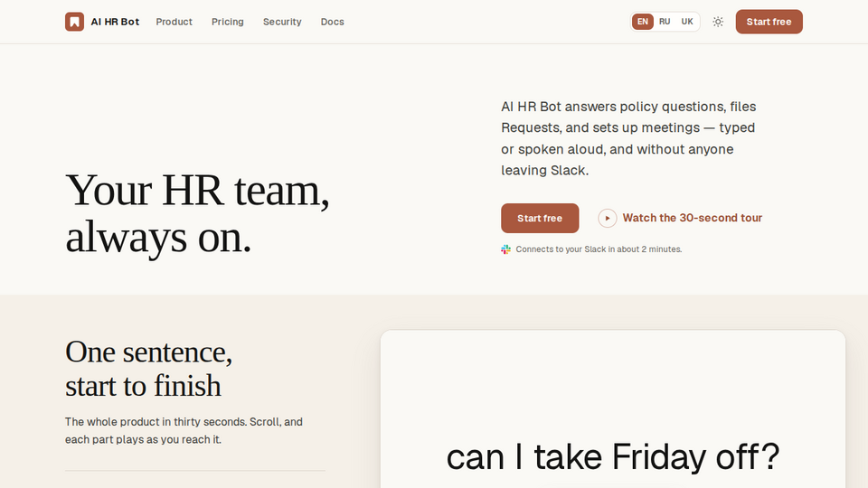Click 'The whole product in thirty seconds' paragraph
Screen dimensions: 868x488
184,430
